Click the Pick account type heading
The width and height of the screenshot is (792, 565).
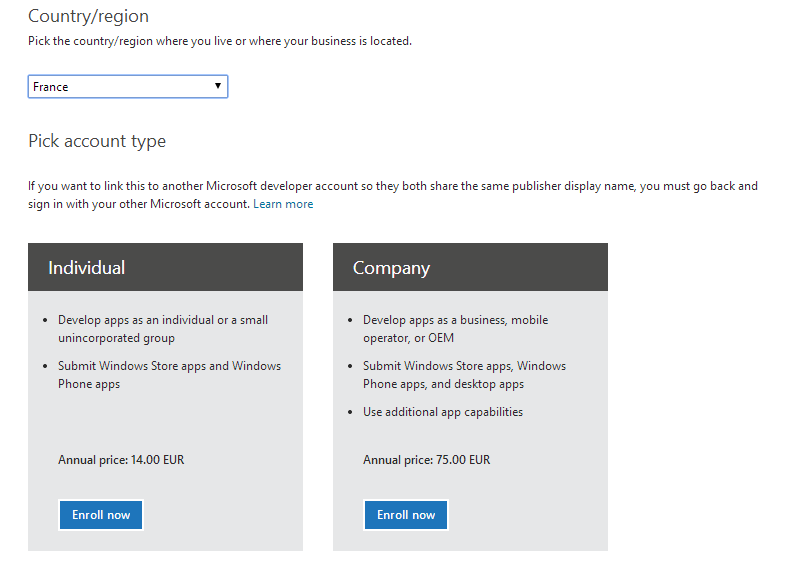[x=97, y=141]
